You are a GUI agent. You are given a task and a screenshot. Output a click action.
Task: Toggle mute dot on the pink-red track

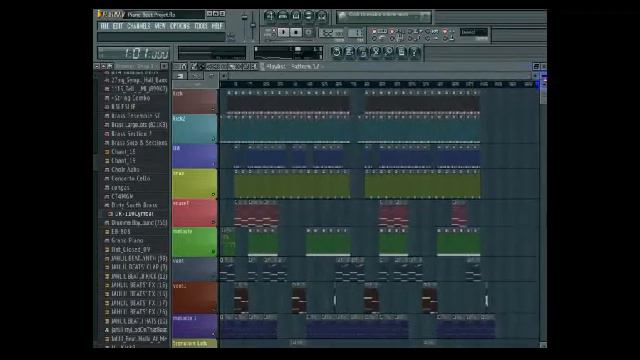point(213,222)
